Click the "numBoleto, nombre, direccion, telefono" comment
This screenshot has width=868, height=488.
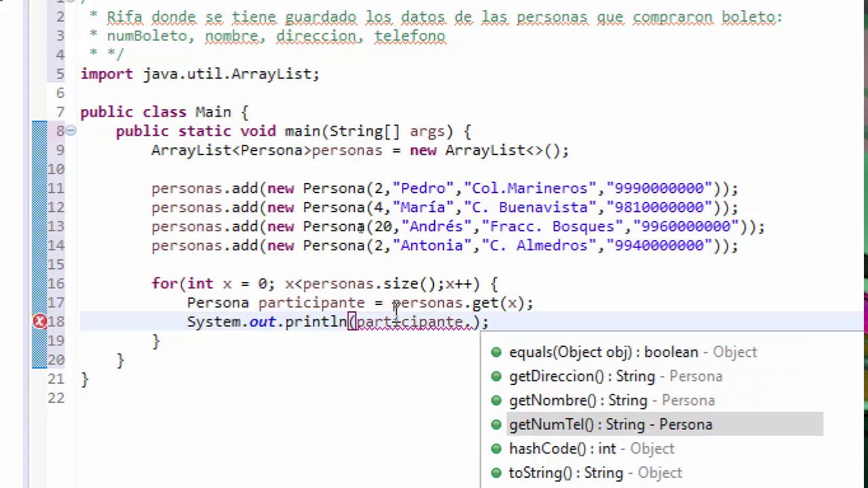(x=276, y=36)
